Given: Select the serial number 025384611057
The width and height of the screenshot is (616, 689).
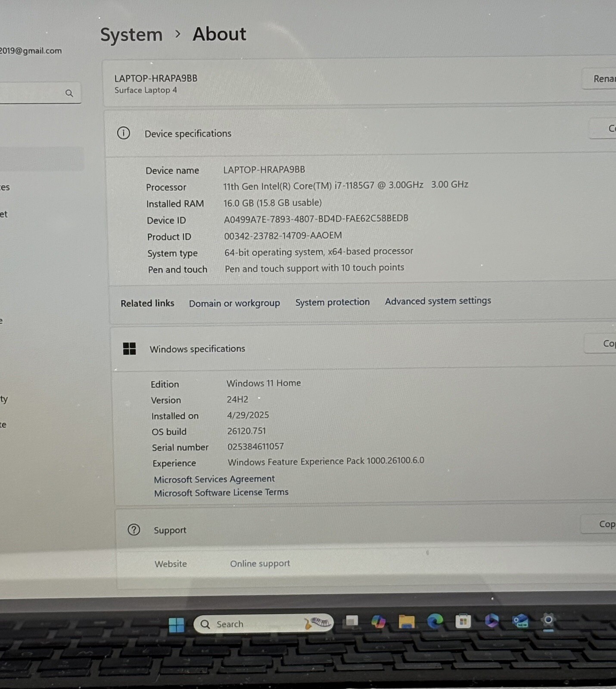Looking at the screenshot, I should [x=255, y=446].
